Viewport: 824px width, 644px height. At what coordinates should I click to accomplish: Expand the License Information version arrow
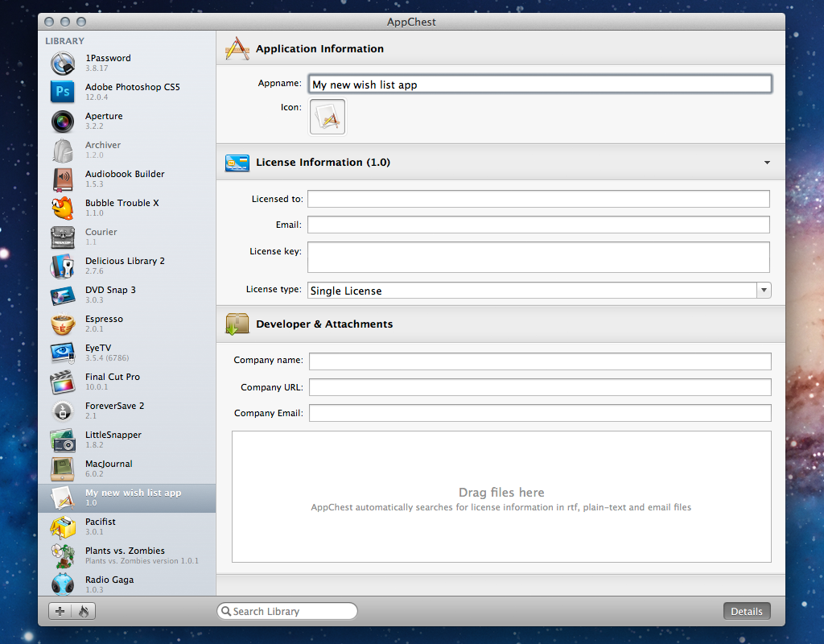pos(767,163)
